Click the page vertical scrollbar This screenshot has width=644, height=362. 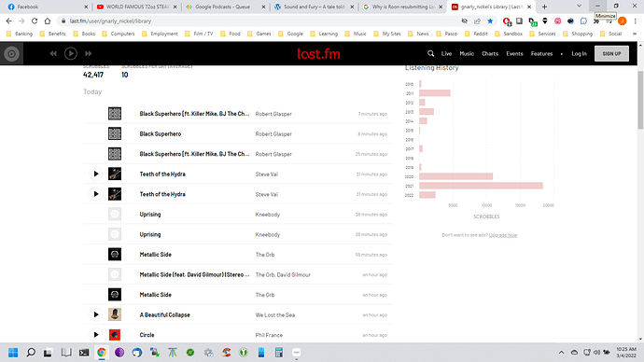tap(640, 100)
